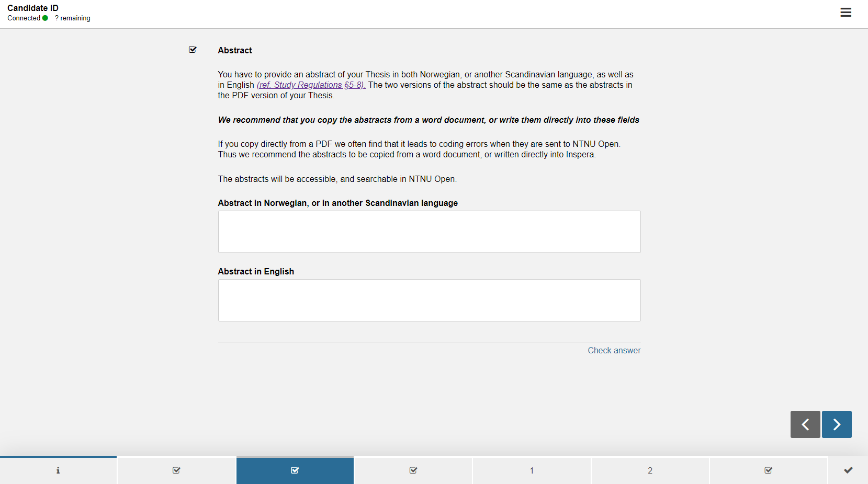This screenshot has height=484, width=868.
Task: Click the '? remaining' time indicator
Action: (73, 18)
